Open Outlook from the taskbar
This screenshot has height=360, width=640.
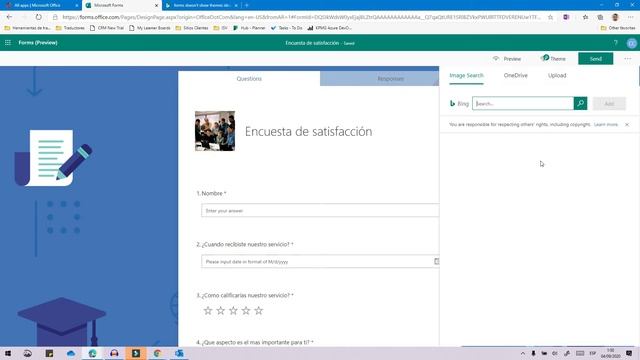coord(179,353)
